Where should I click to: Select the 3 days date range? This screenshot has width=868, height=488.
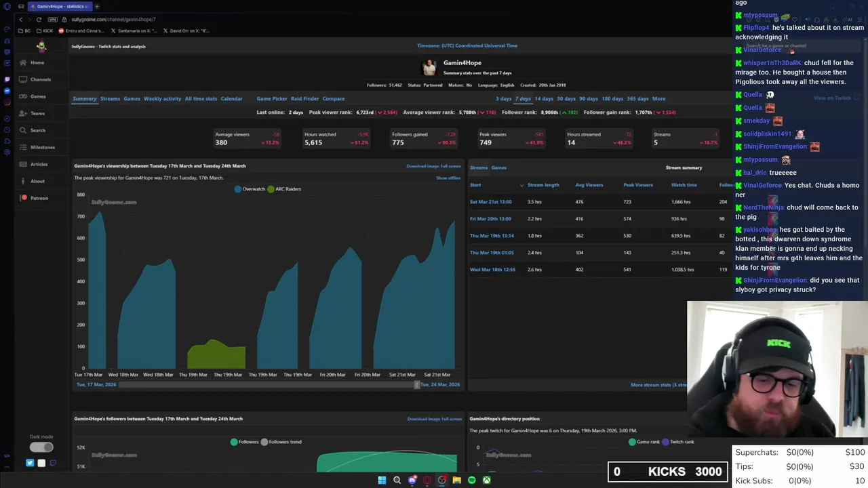[504, 99]
